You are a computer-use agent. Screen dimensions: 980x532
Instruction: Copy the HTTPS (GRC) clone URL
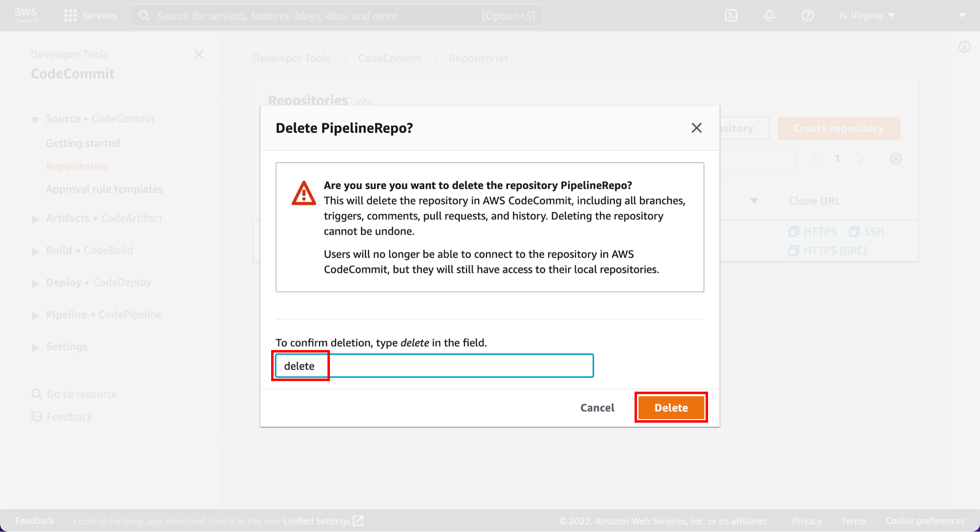tap(828, 250)
